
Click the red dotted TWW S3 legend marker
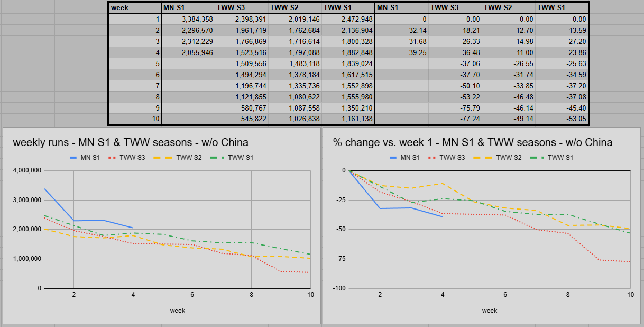coord(112,157)
